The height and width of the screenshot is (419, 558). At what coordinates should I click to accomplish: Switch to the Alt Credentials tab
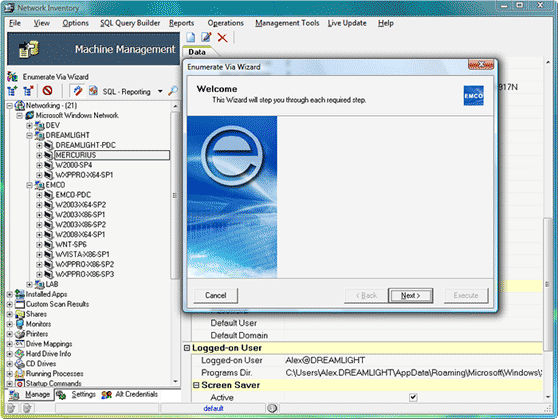(130, 394)
